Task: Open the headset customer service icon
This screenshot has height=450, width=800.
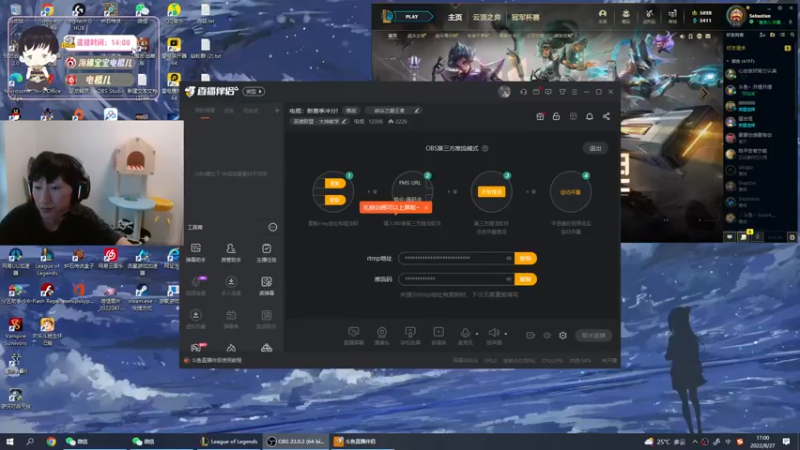Action: [523, 92]
